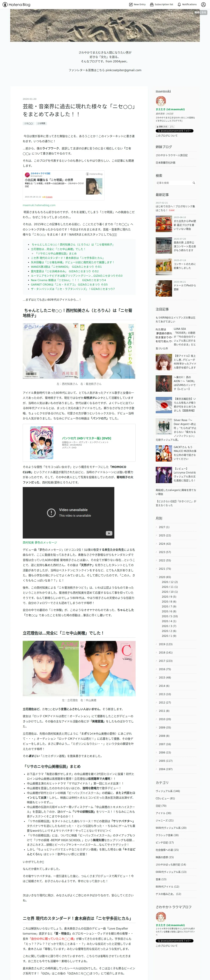Image resolution: width=210 pixels, height=980 pixels.
Task: Follow @sawayakamaemuki on X button under maemuki profile
Action: [174, 131]
